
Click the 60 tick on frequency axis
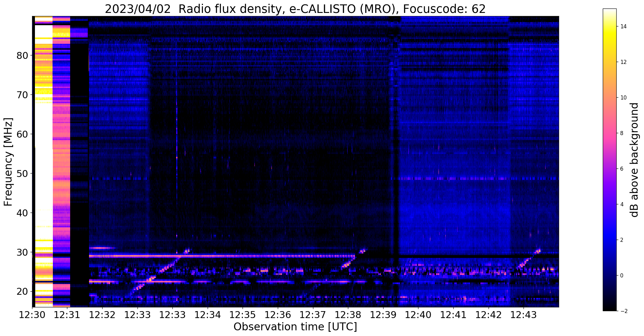23,134
